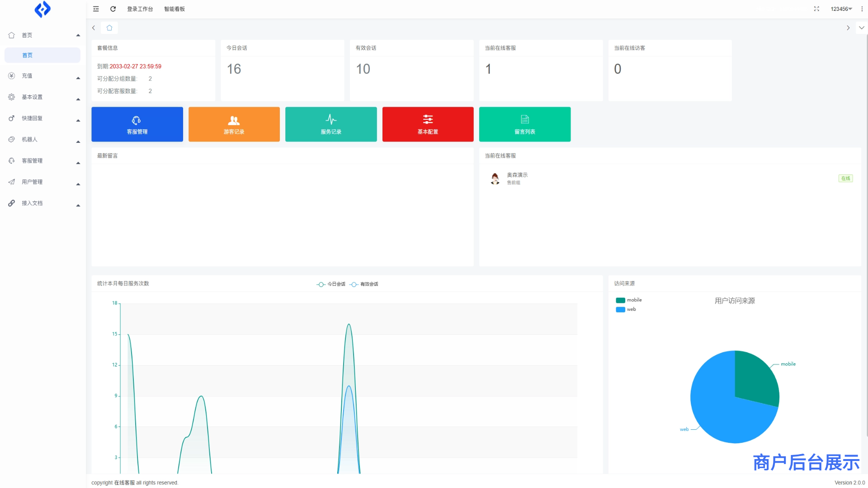Viewport: 868px width, 488px height.
Task: Click the fullscreen toggle icon
Action: coord(816,9)
